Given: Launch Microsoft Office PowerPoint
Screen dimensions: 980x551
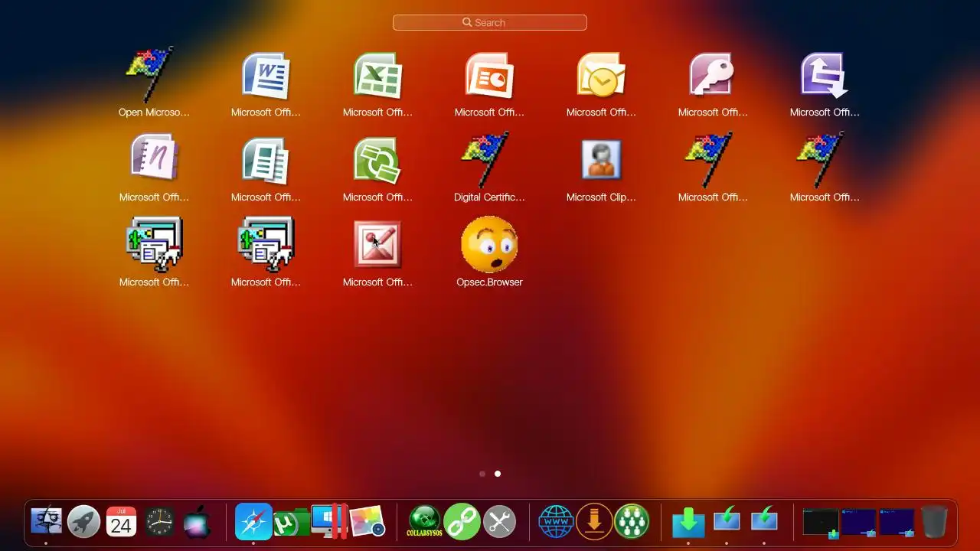Looking at the screenshot, I should click(x=489, y=75).
